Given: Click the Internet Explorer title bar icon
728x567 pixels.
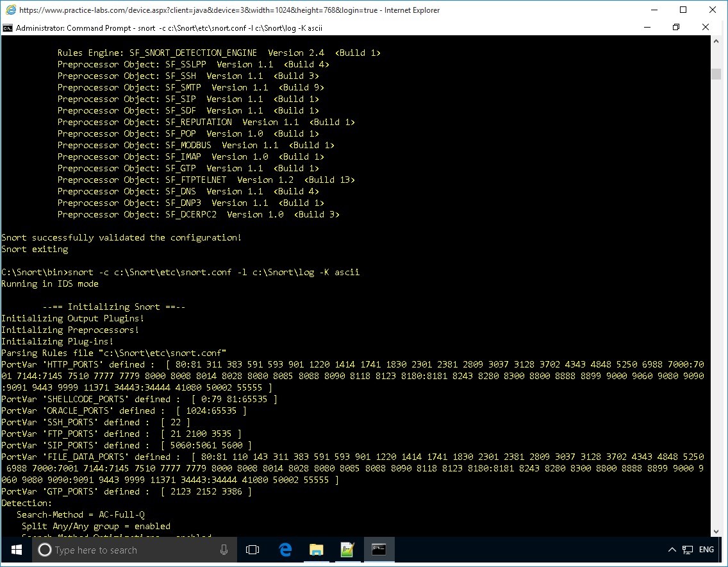Looking at the screenshot, I should point(9,10).
